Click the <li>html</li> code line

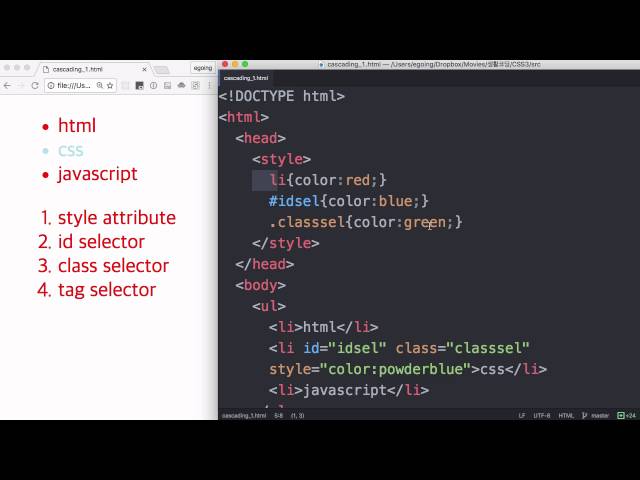(324, 327)
